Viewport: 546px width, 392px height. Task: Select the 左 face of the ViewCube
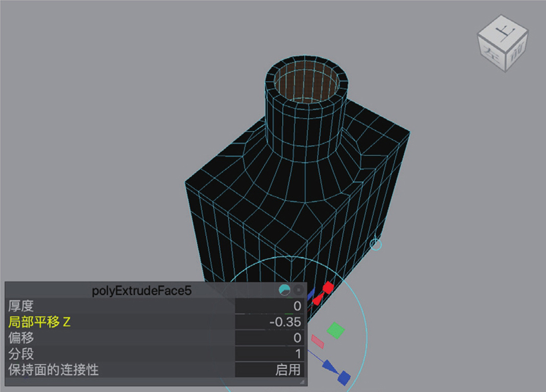(x=491, y=53)
